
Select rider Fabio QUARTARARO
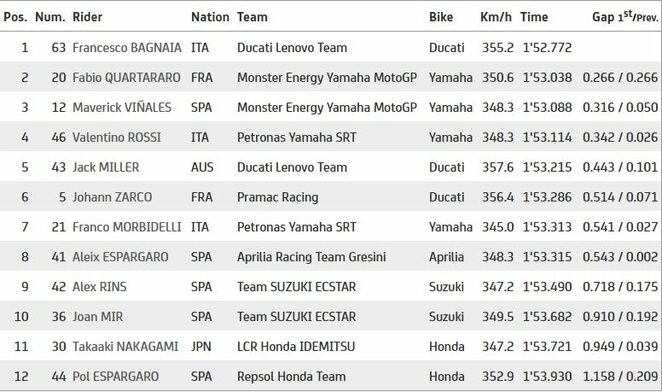tap(126, 78)
